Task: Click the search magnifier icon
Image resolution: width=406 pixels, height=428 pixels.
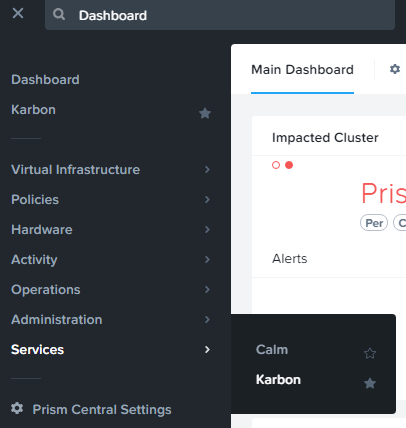Action: click(x=59, y=14)
